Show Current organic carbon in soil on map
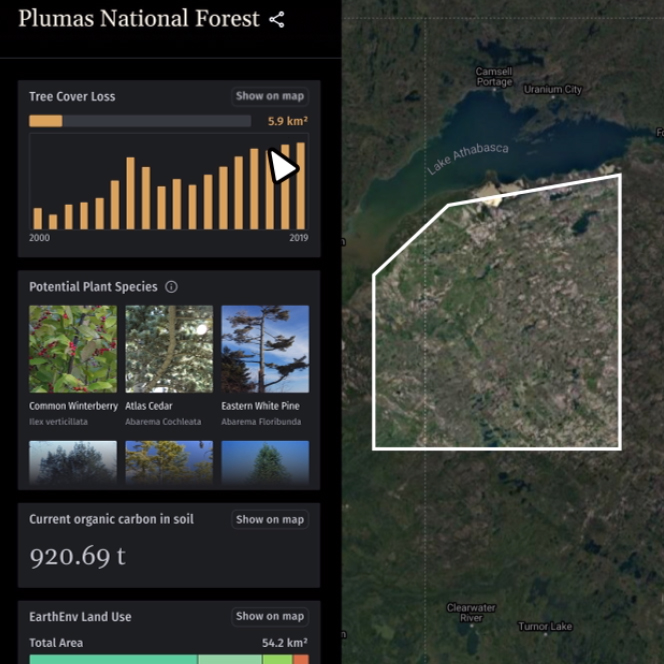Viewport: 664px width, 664px height. tap(270, 519)
